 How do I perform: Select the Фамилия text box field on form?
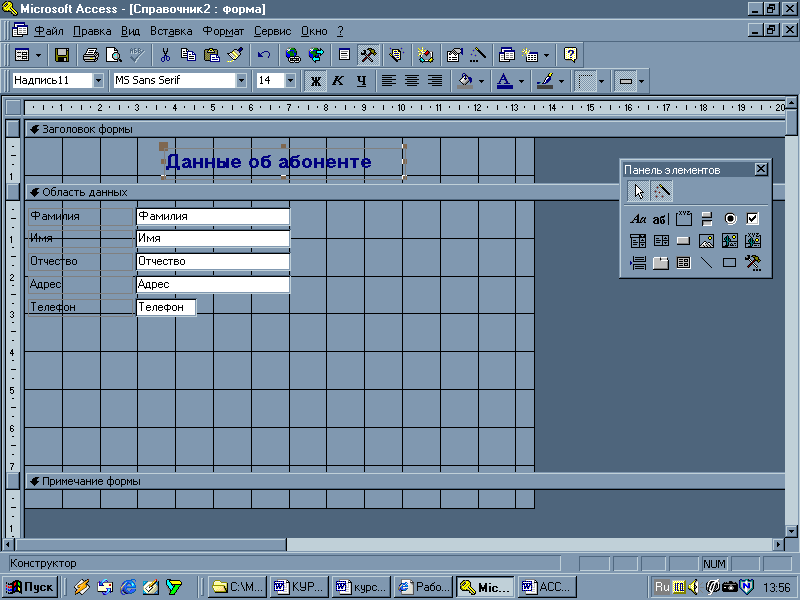click(212, 216)
